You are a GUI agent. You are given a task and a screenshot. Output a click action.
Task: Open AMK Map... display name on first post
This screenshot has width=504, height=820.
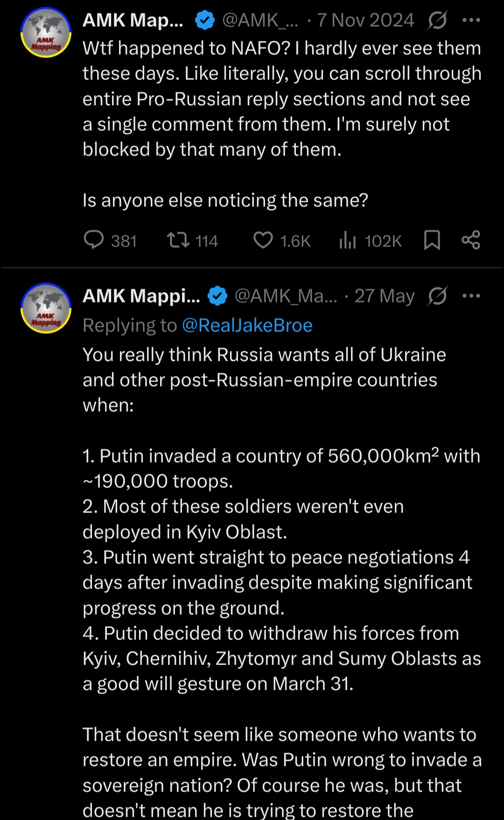(133, 20)
